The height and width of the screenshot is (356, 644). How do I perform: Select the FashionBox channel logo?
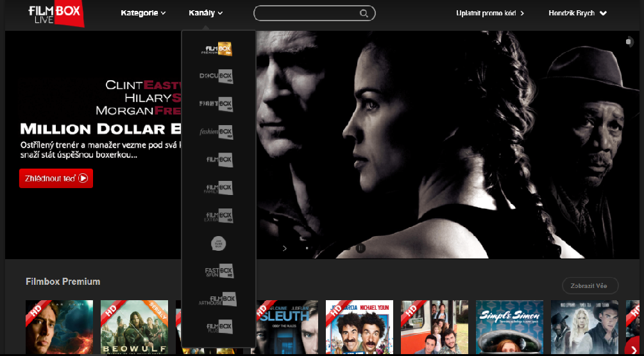(216, 131)
